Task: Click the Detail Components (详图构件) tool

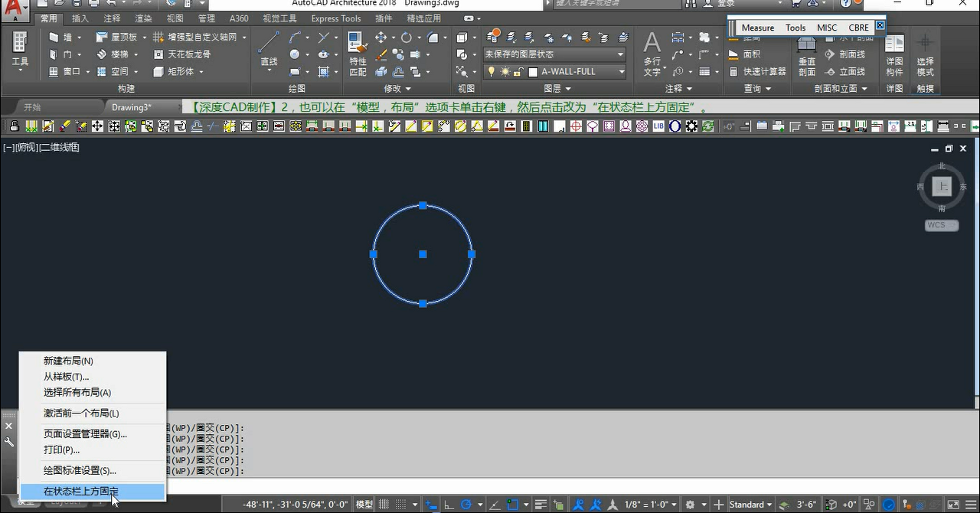Action: (x=894, y=55)
